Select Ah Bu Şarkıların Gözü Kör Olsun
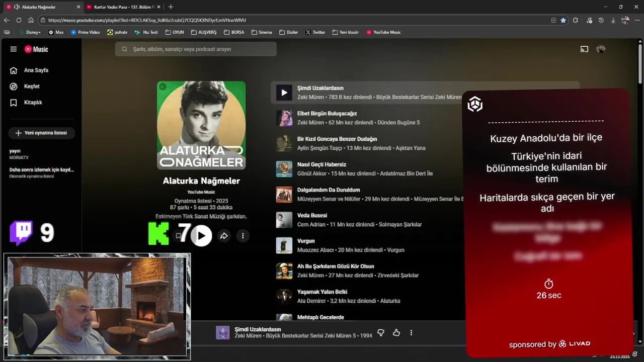This screenshot has height=362, width=644. click(x=336, y=266)
